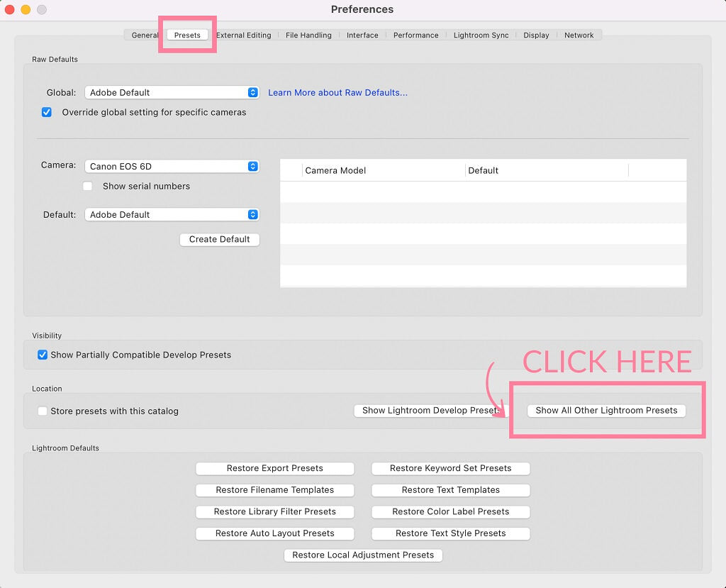Check Store presets with this catalog
The image size is (726, 588).
43,411
